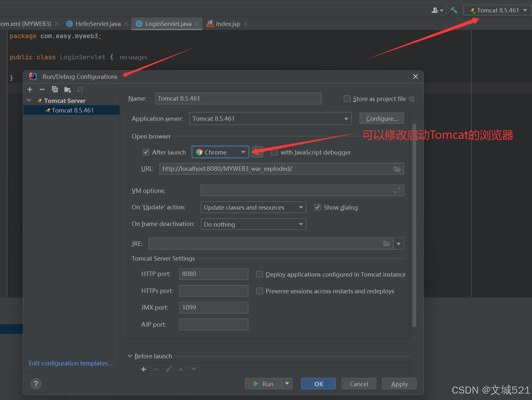Click the HTTPs port field
This screenshot has height=400, width=532.
pyautogui.click(x=213, y=291)
